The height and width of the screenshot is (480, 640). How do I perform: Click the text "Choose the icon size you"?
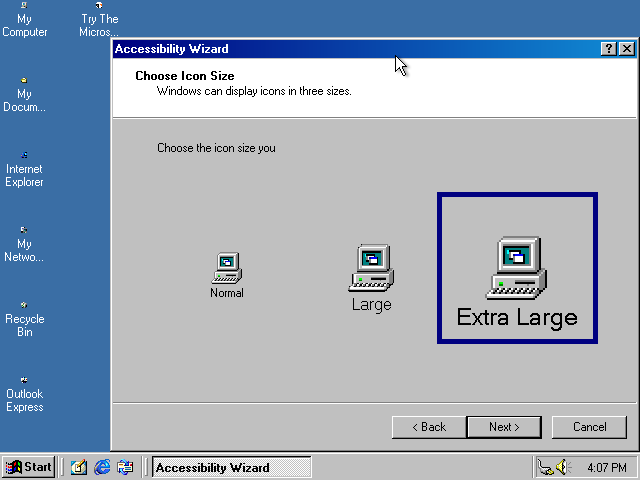pyautogui.click(x=216, y=148)
